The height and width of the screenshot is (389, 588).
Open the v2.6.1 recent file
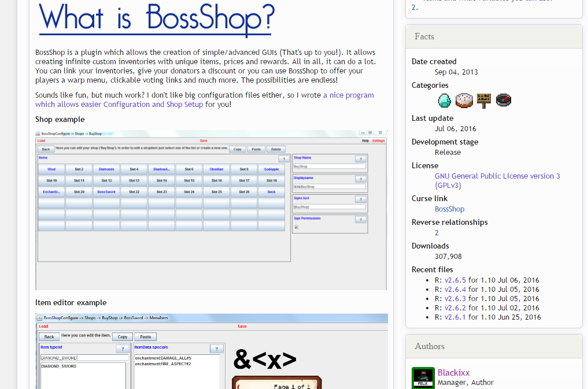455,317
